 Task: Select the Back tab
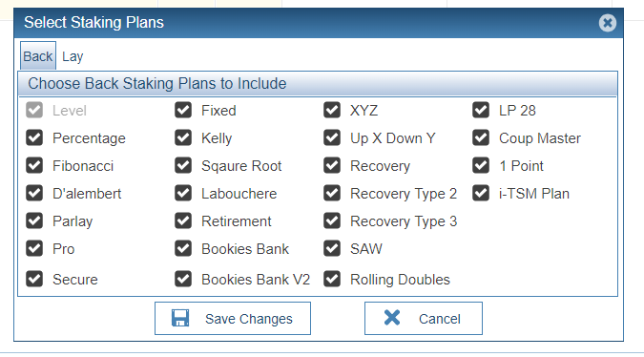38,56
